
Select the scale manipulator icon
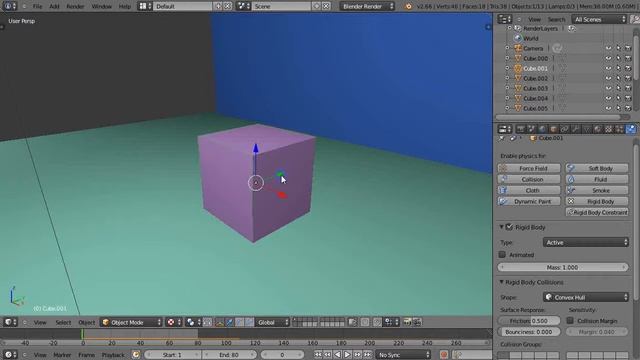pyautogui.click(x=249, y=322)
